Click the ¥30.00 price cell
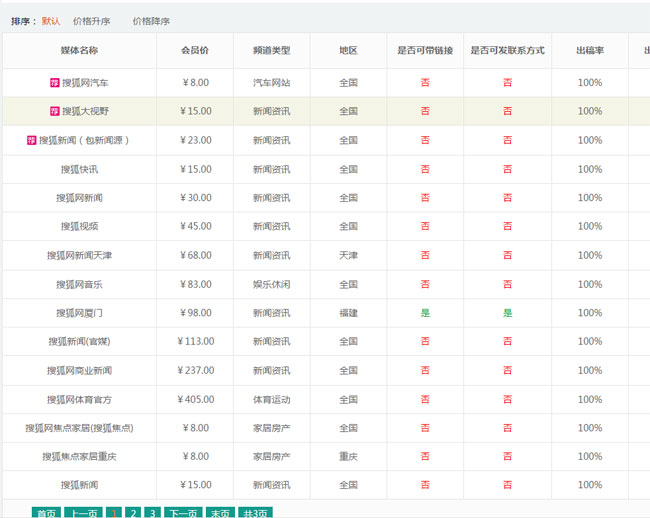 (196, 198)
